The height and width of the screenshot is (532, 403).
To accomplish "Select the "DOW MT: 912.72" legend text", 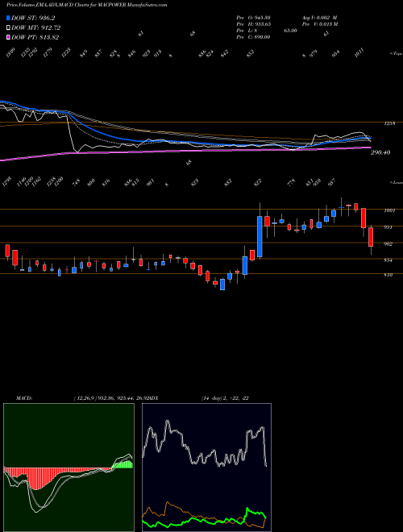I will pos(36,28).
